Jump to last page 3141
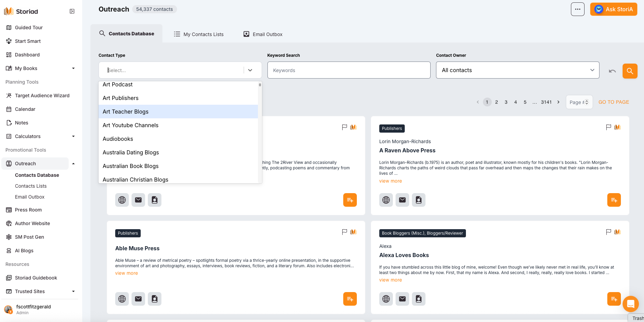 coord(546,102)
